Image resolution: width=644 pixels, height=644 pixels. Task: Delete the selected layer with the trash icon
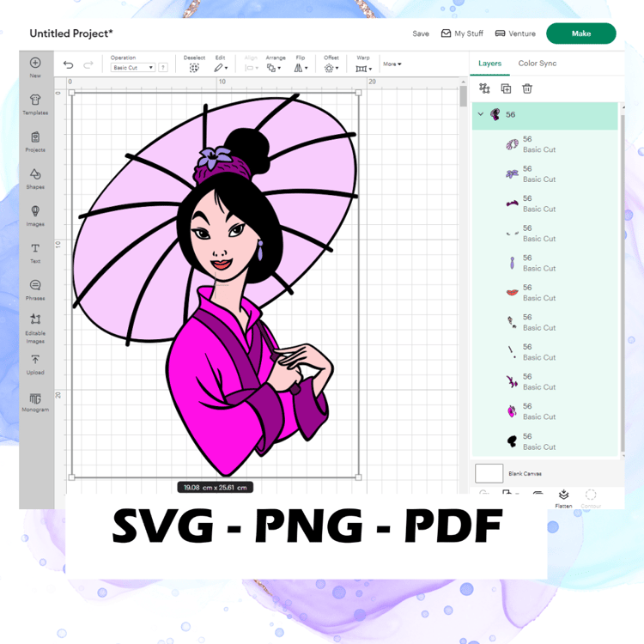coord(527,88)
